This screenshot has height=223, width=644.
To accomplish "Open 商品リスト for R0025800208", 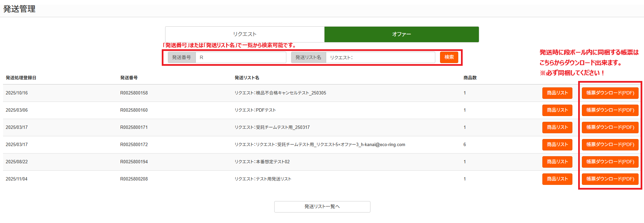I will (557, 179).
